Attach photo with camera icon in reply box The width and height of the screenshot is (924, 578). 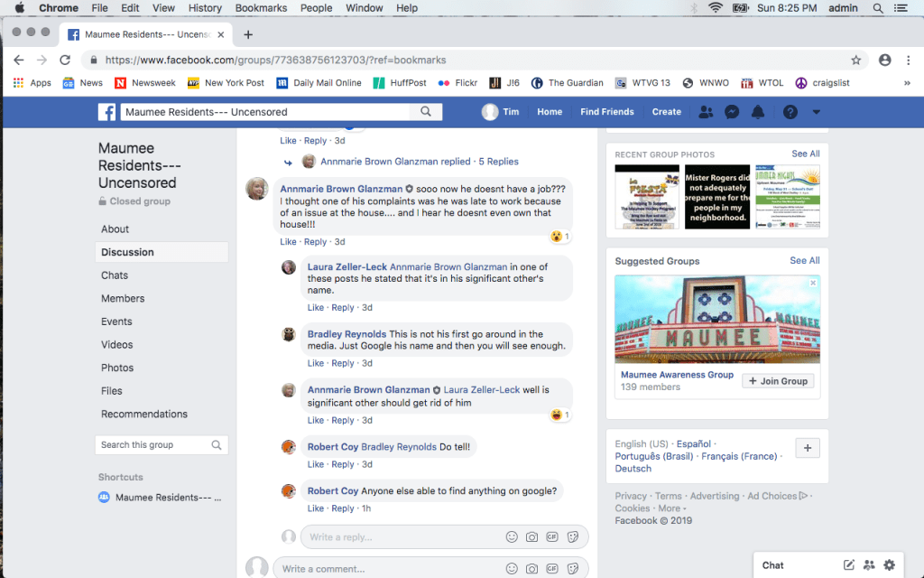[x=532, y=537]
